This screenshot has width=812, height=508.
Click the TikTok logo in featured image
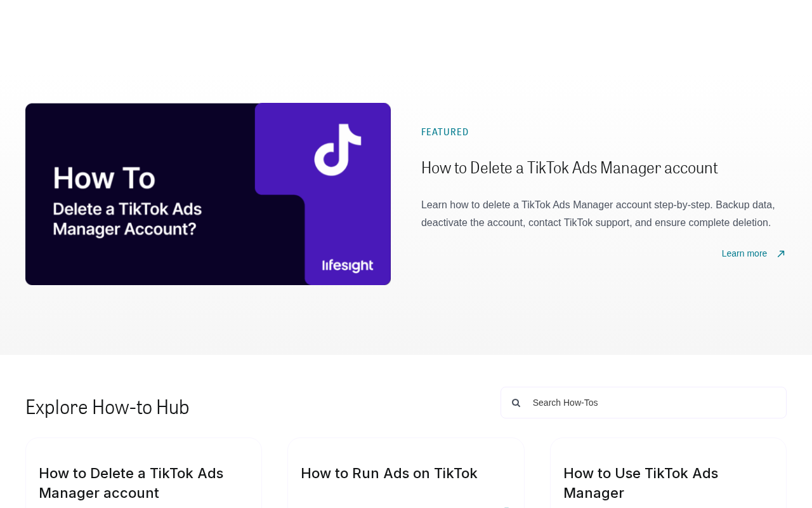(x=337, y=150)
